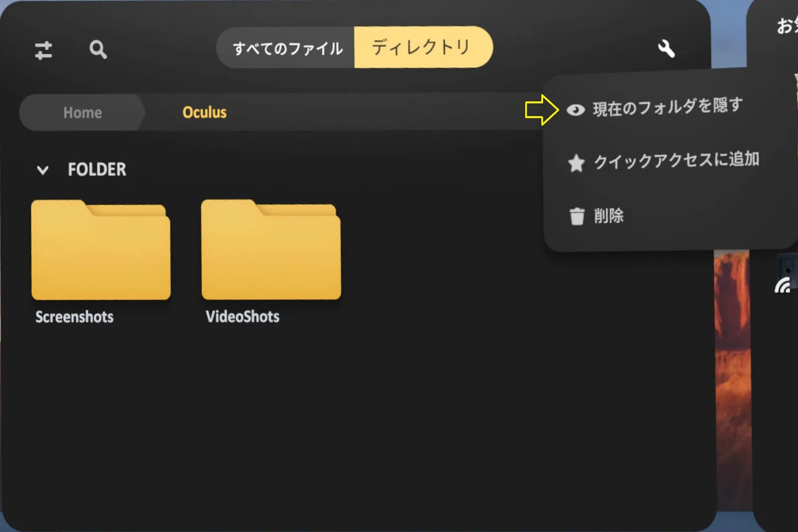The image size is (798, 532).
Task: Open the search magnifier icon
Action: (x=98, y=50)
